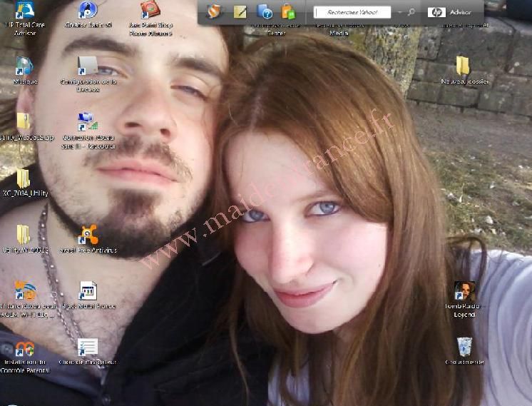
Task: Click the help question mark dock icon
Action: pyautogui.click(x=264, y=12)
